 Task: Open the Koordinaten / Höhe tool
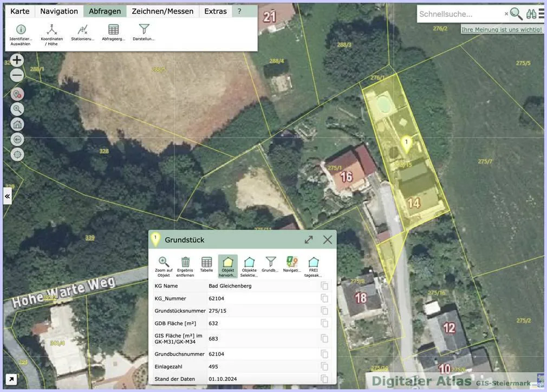pyautogui.click(x=51, y=35)
